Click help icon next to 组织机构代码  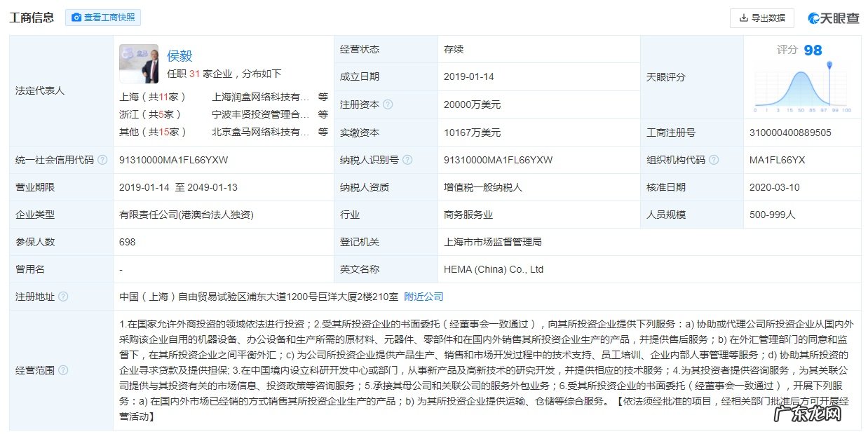click(x=714, y=160)
